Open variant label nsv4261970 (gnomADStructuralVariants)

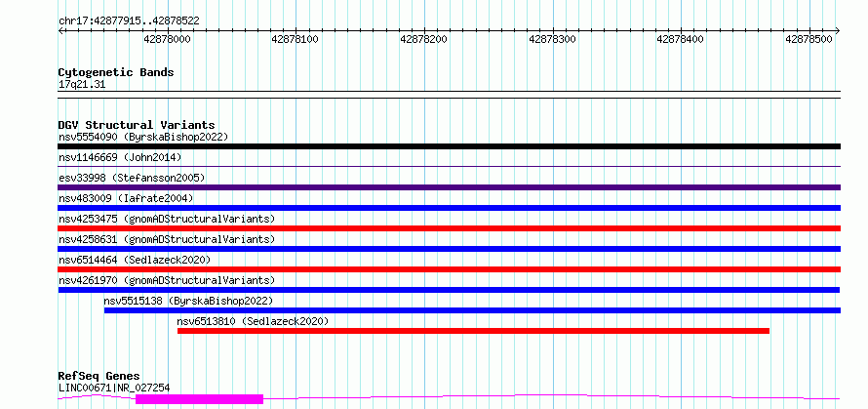coord(167,280)
